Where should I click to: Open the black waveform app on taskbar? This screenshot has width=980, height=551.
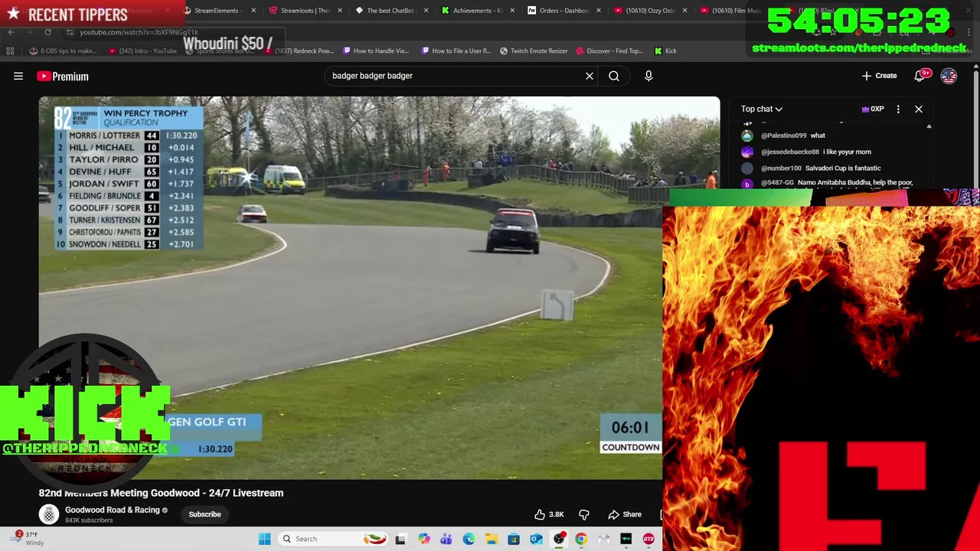(x=626, y=539)
